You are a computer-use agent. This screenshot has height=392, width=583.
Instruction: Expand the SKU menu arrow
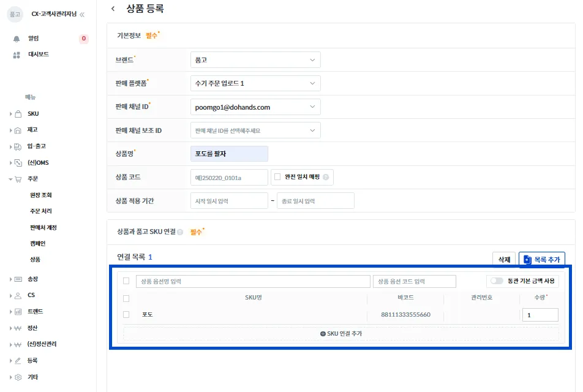[x=10, y=114]
